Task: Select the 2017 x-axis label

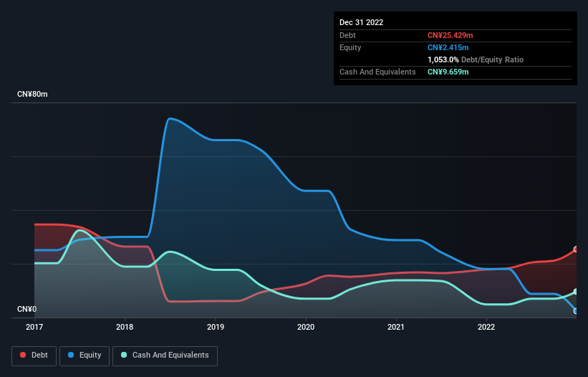Action: click(x=34, y=327)
